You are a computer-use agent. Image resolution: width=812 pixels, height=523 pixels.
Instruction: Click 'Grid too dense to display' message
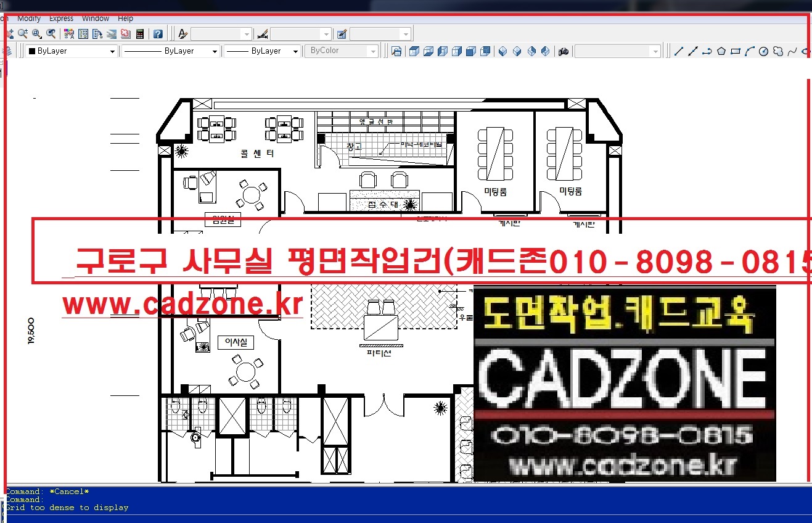(x=67, y=508)
